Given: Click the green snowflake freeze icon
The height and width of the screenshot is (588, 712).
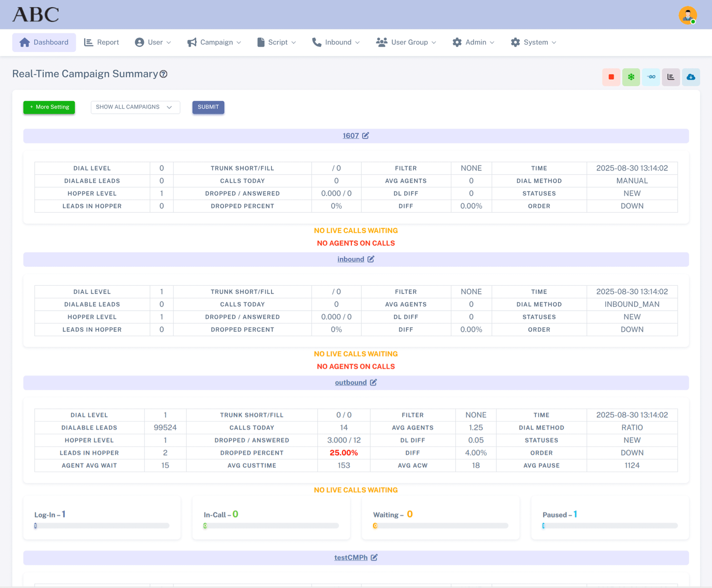Looking at the screenshot, I should click(x=631, y=77).
